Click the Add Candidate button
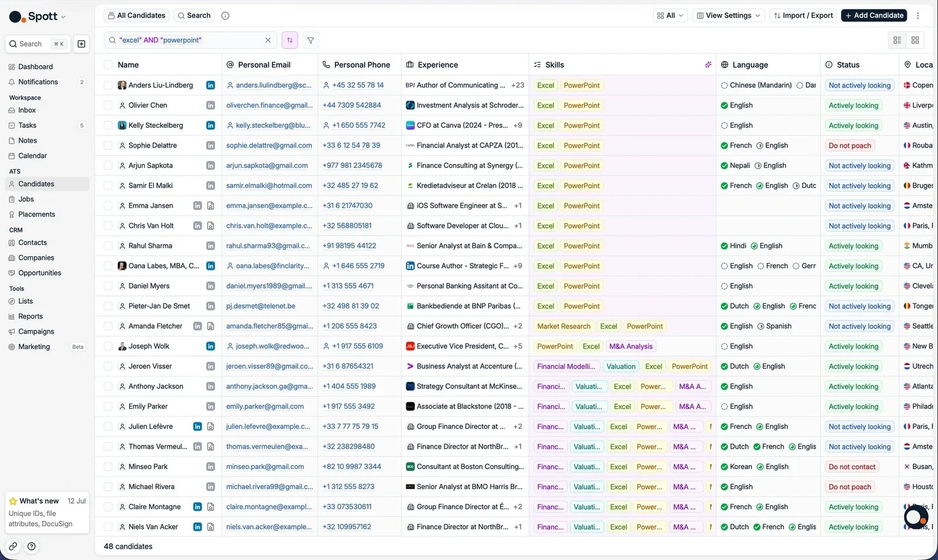The image size is (938, 560). point(874,16)
